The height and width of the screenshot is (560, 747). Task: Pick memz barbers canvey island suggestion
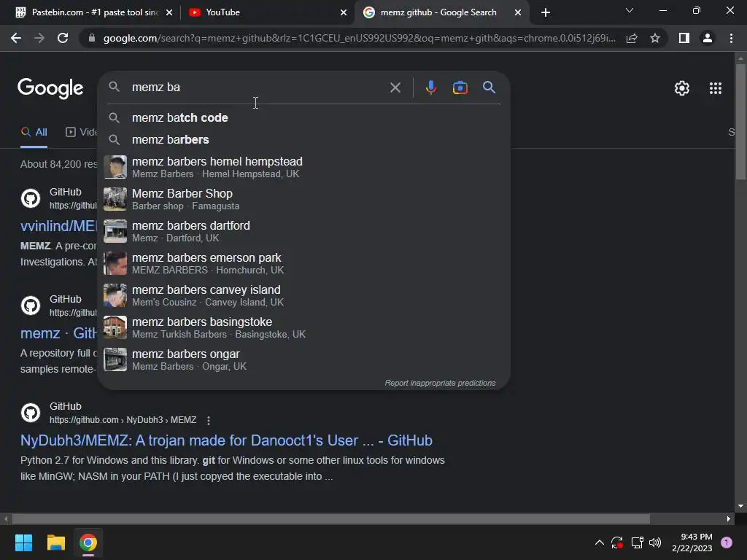point(304,295)
